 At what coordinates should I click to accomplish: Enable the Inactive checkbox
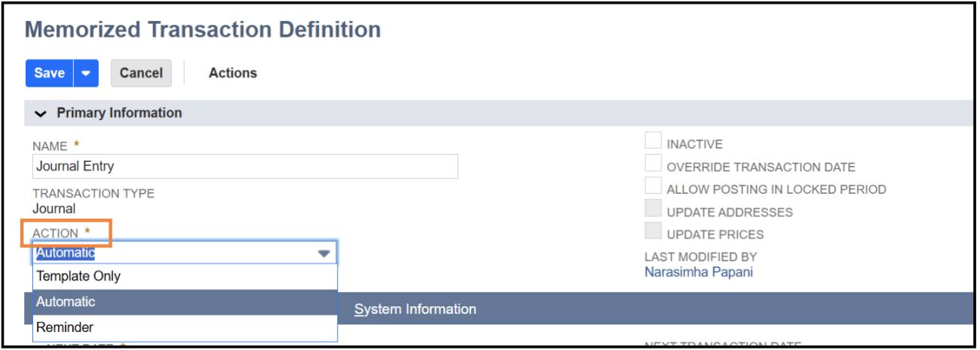[x=653, y=140]
